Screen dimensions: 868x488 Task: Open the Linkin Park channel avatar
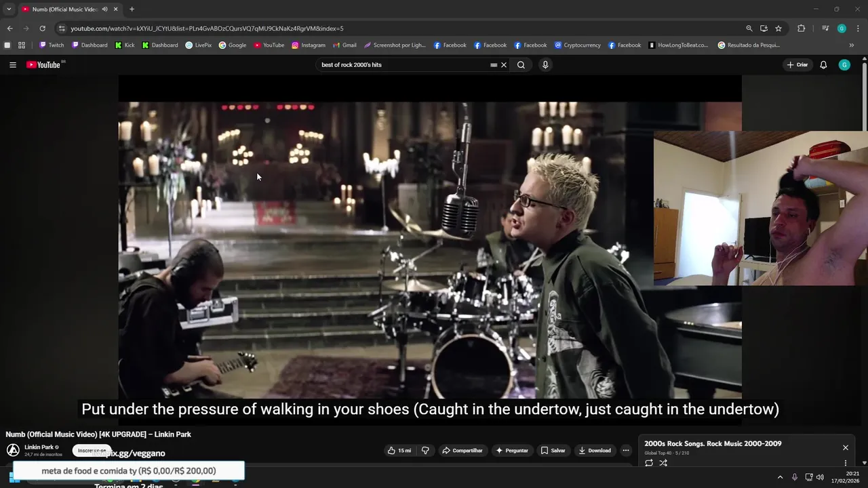pos(13,451)
